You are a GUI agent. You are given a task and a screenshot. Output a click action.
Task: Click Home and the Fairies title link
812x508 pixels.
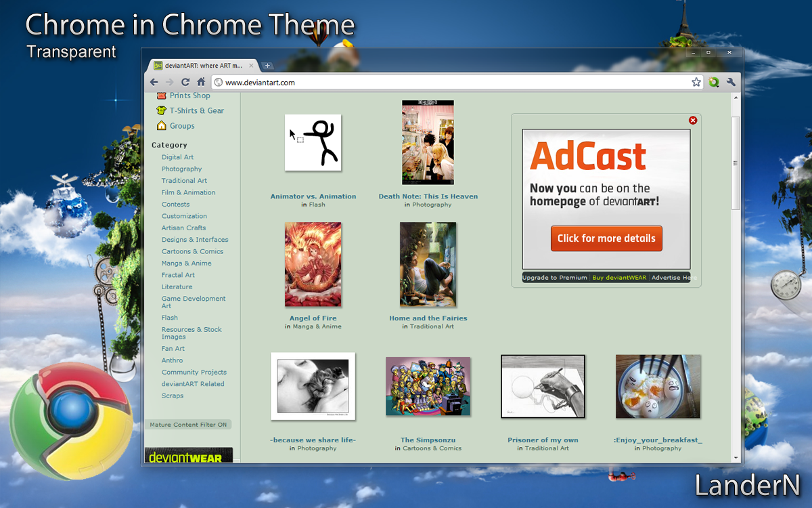(x=428, y=318)
